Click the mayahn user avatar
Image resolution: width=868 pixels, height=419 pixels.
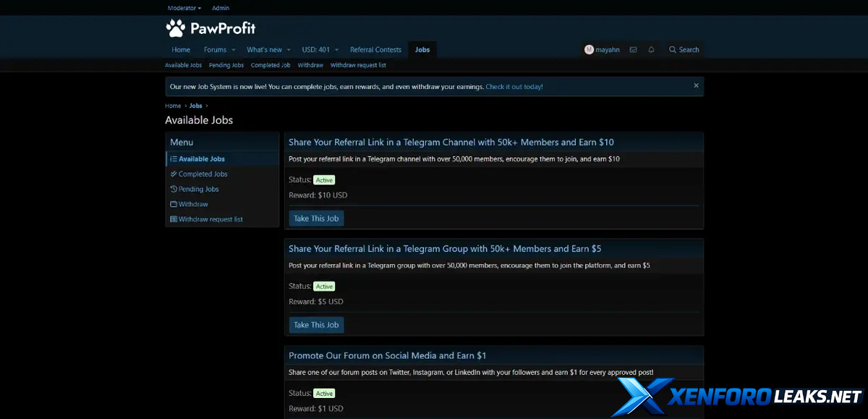point(589,50)
